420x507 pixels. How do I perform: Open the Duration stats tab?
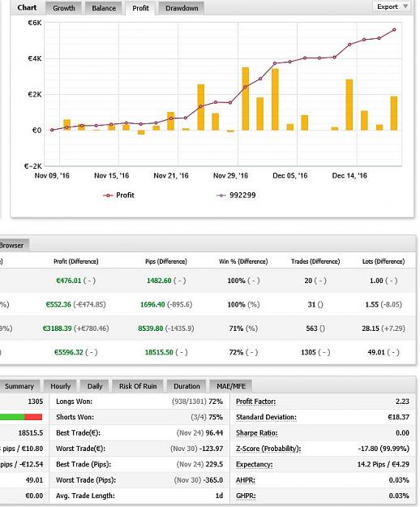pyautogui.click(x=186, y=386)
